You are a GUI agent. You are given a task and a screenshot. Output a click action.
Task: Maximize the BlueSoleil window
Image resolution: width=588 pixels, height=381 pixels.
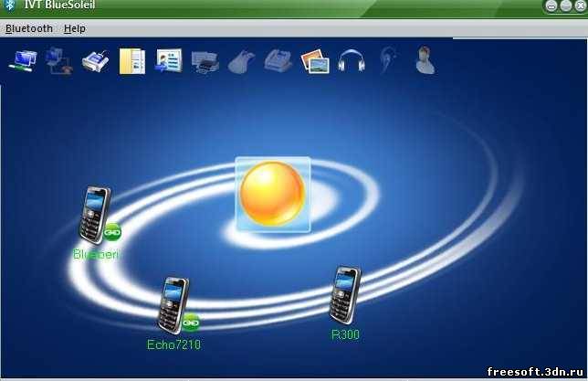tap(566, 5)
